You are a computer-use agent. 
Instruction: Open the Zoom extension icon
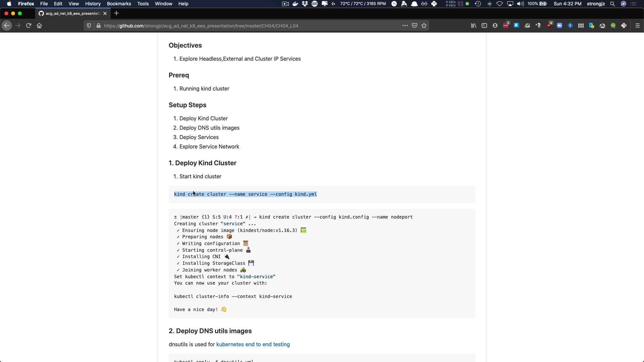559,25
